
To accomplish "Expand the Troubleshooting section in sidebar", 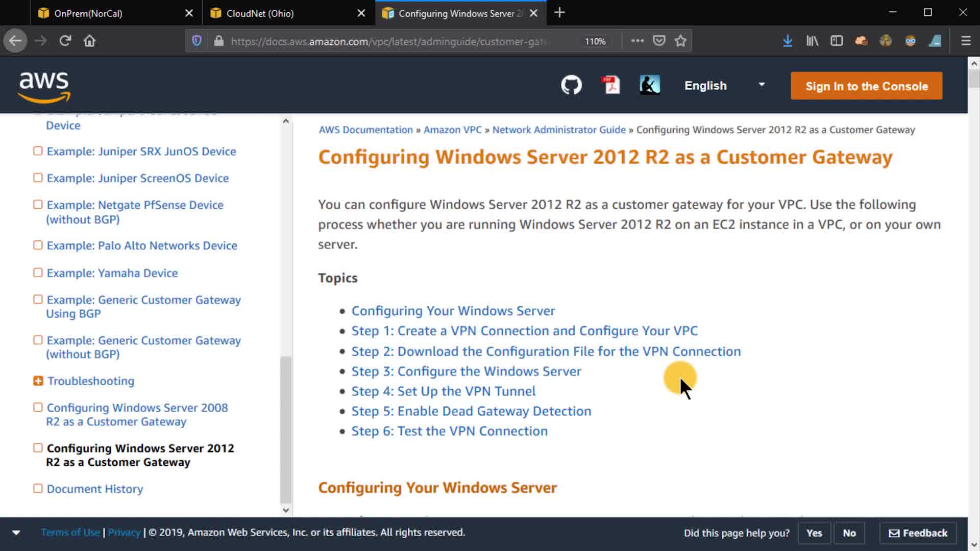I will (x=38, y=381).
